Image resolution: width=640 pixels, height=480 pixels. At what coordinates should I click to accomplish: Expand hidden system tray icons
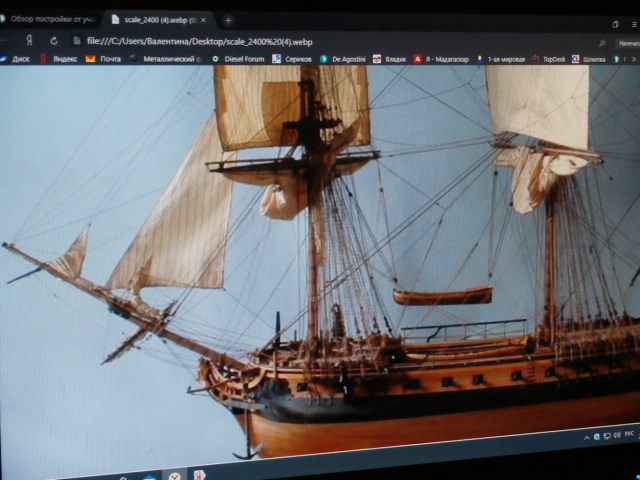(x=585, y=437)
